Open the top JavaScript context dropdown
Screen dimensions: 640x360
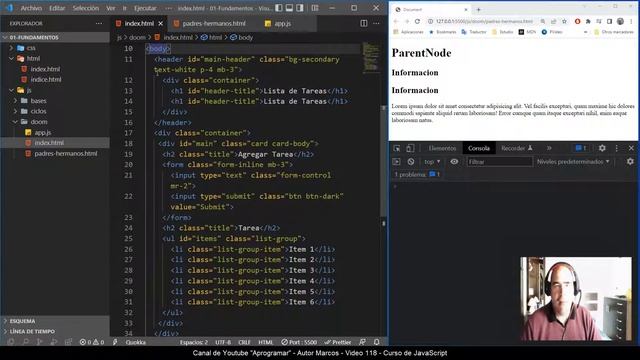click(432, 162)
